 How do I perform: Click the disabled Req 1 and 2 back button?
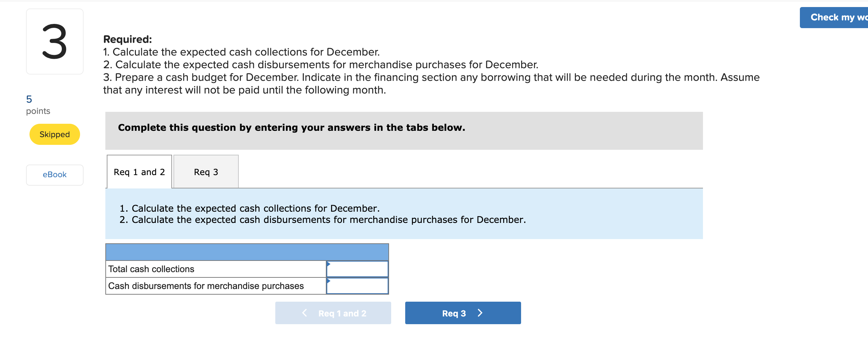333,313
